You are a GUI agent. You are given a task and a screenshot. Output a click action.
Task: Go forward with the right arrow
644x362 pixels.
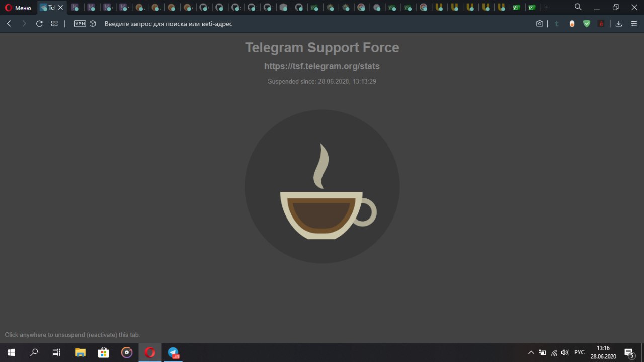click(24, 24)
